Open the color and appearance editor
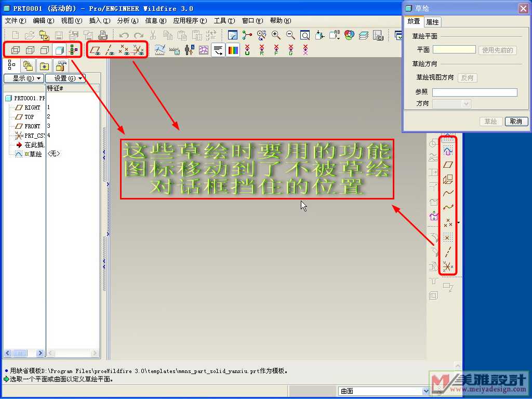532x399 pixels. 349,35
